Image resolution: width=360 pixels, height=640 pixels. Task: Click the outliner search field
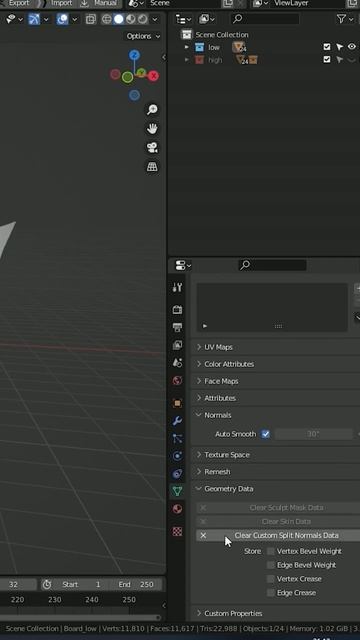264,19
